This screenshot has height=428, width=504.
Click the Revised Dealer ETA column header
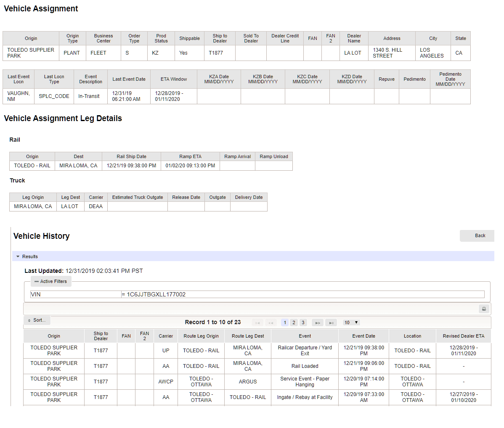(464, 336)
